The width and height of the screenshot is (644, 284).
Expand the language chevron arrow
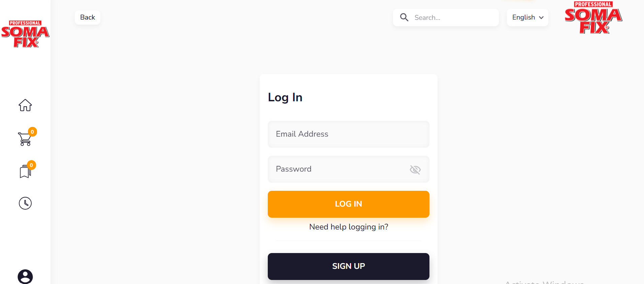(541, 18)
